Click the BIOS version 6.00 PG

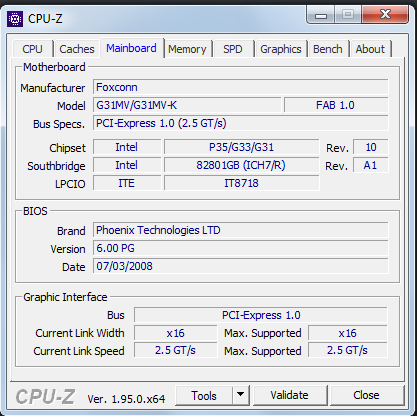click(241, 248)
